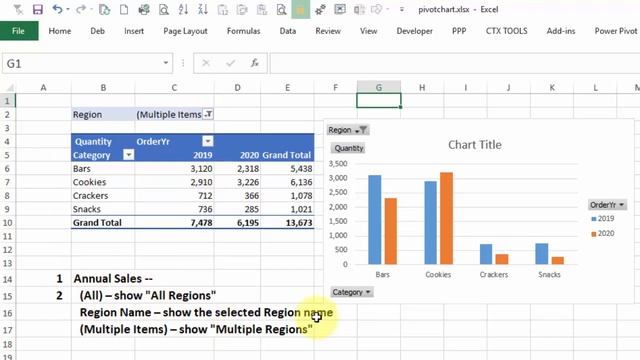The width and height of the screenshot is (640, 360).
Task: Expand the Name Box dropdown arrow
Action: [x=166, y=63]
